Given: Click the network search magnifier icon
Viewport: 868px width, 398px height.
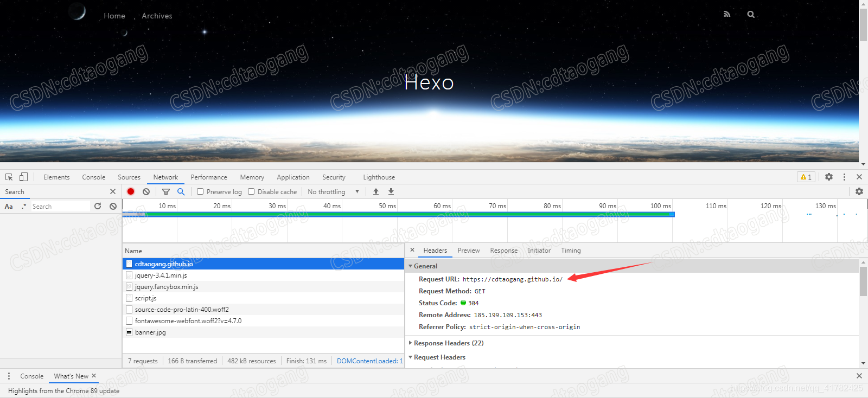Looking at the screenshot, I should 181,191.
